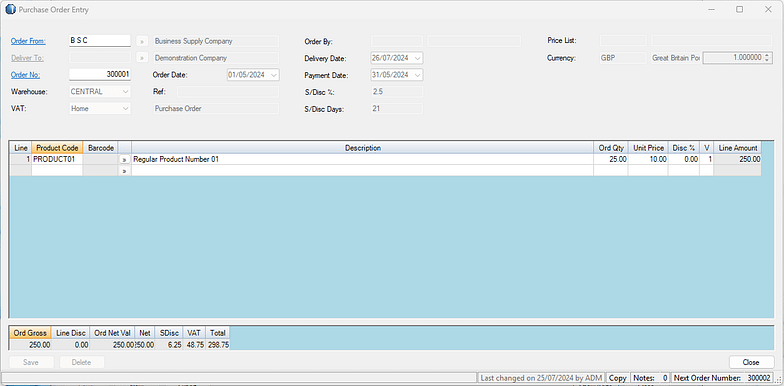The width and height of the screenshot is (784, 386).
Task: Open the Payment Date calendar dropdown
Action: click(x=418, y=76)
